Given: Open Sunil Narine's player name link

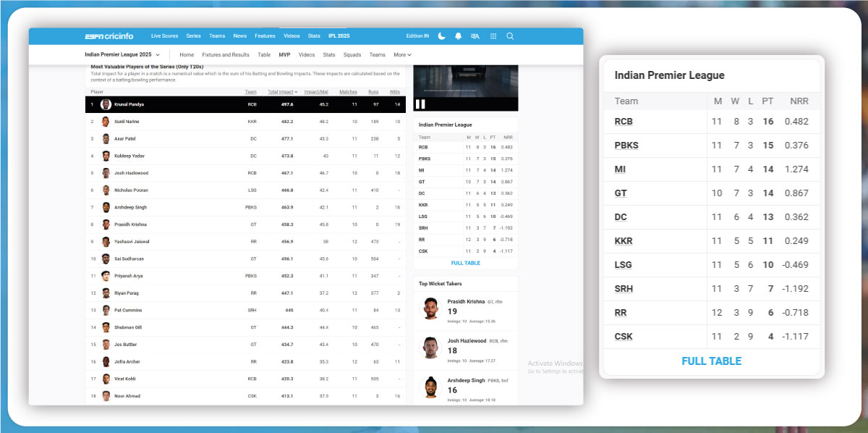Looking at the screenshot, I should (127, 122).
